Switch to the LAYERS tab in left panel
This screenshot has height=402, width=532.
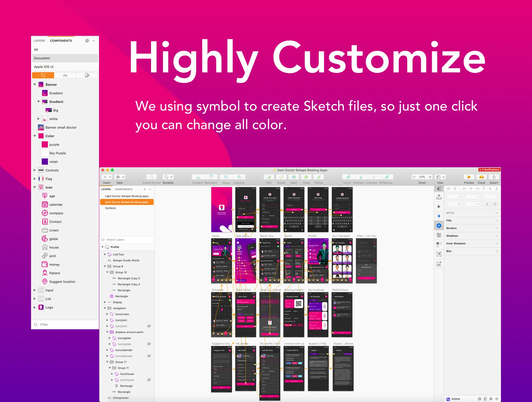click(x=39, y=41)
